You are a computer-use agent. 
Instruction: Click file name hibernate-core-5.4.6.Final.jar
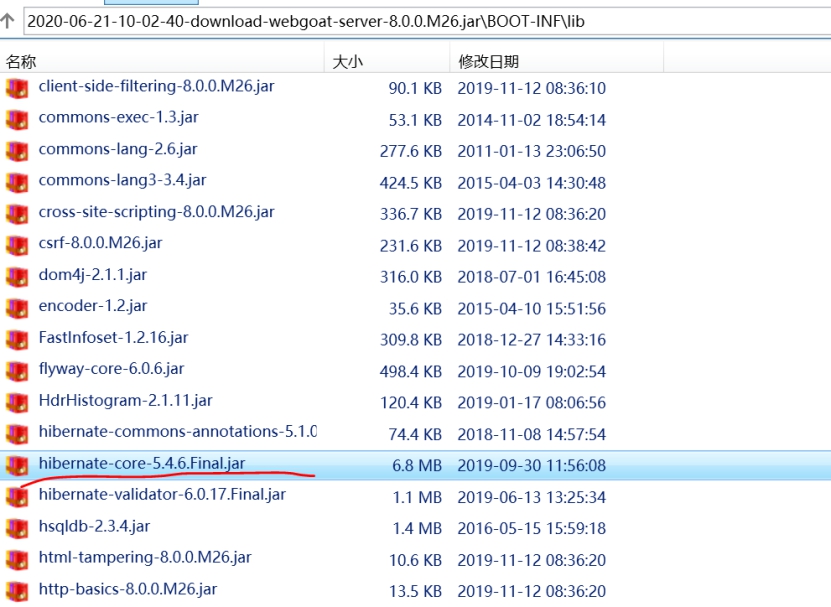pos(142,463)
